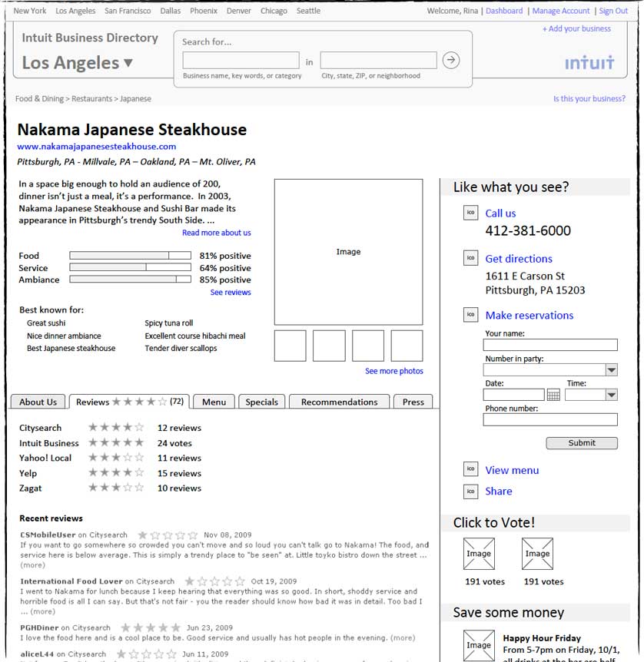
Task: Open the nakamajapanesesteakhouse.com website link
Action: (x=96, y=147)
